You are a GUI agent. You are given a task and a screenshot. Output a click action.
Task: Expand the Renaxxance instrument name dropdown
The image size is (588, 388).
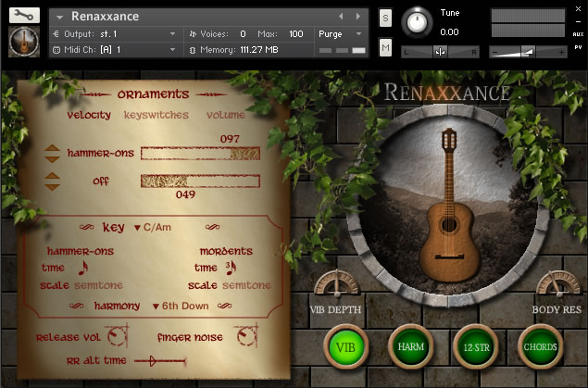click(59, 17)
